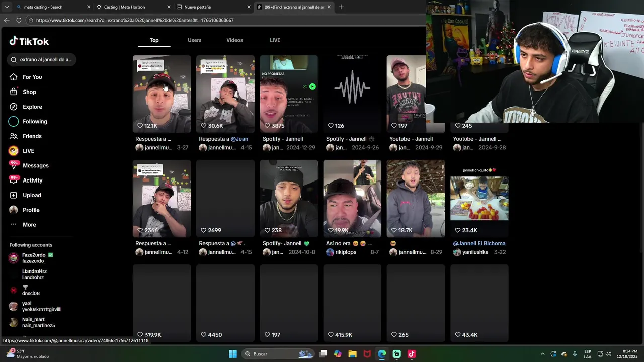
Task: Click the taskbar Buscar search box
Action: coord(278,354)
